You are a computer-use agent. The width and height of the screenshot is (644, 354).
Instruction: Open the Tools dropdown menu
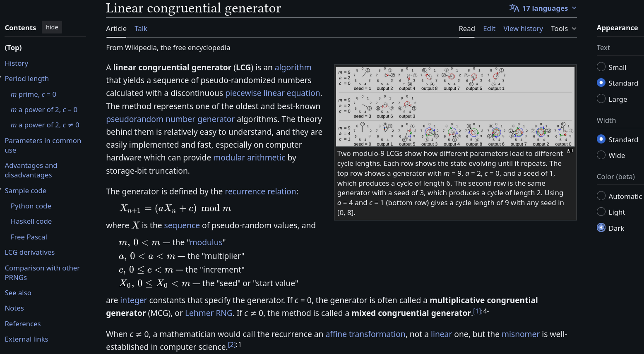point(563,29)
